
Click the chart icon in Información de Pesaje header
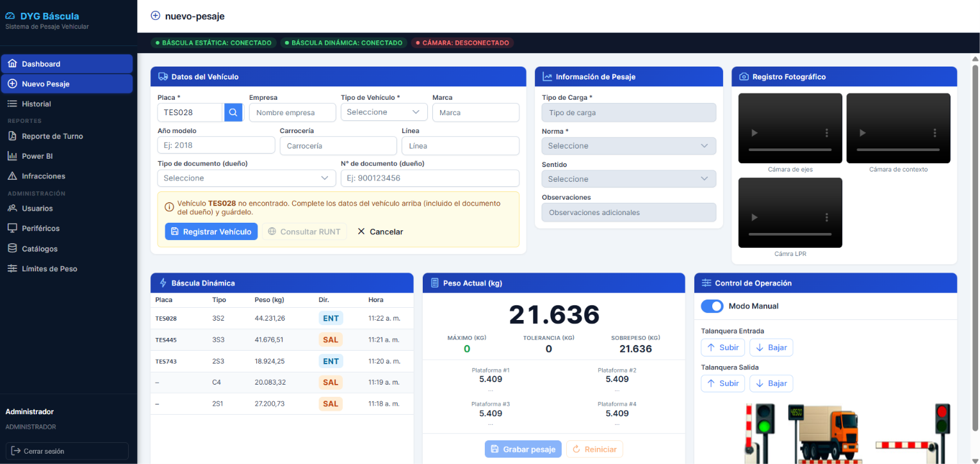[547, 77]
